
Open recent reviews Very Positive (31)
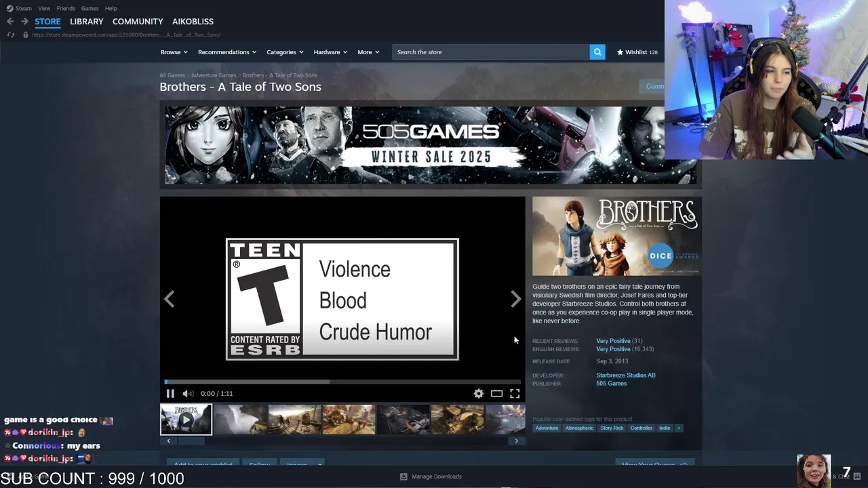click(619, 341)
